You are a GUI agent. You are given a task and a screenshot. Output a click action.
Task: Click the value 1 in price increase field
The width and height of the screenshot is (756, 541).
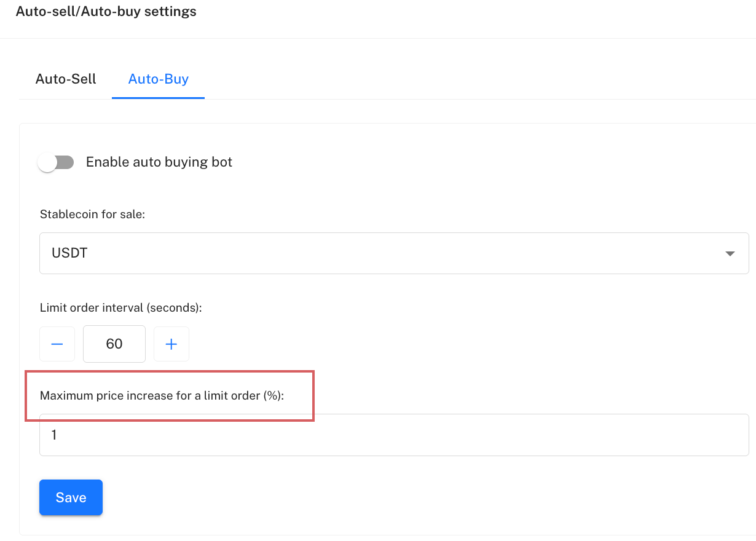[54, 435]
